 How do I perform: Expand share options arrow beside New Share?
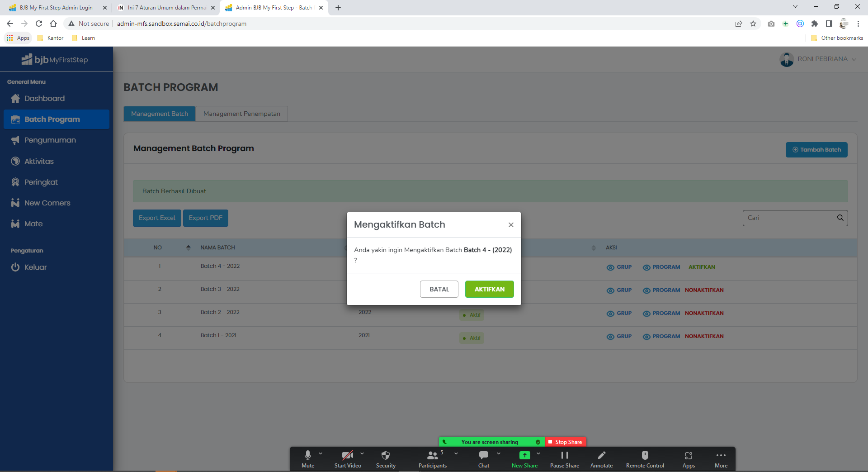pos(538,453)
